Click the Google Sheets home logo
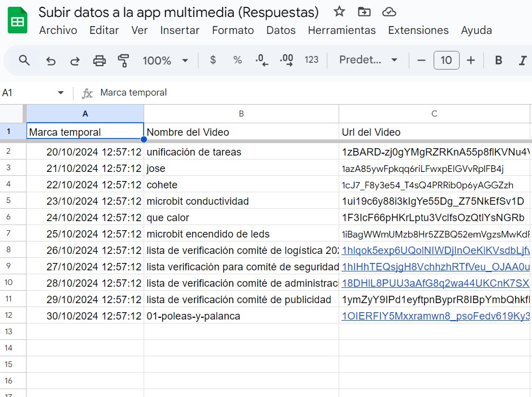This screenshot has width=532, height=397. (18, 21)
